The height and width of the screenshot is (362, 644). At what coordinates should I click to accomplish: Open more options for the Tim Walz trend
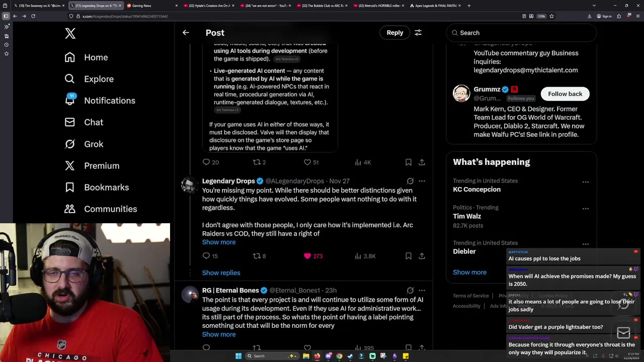coord(586,209)
